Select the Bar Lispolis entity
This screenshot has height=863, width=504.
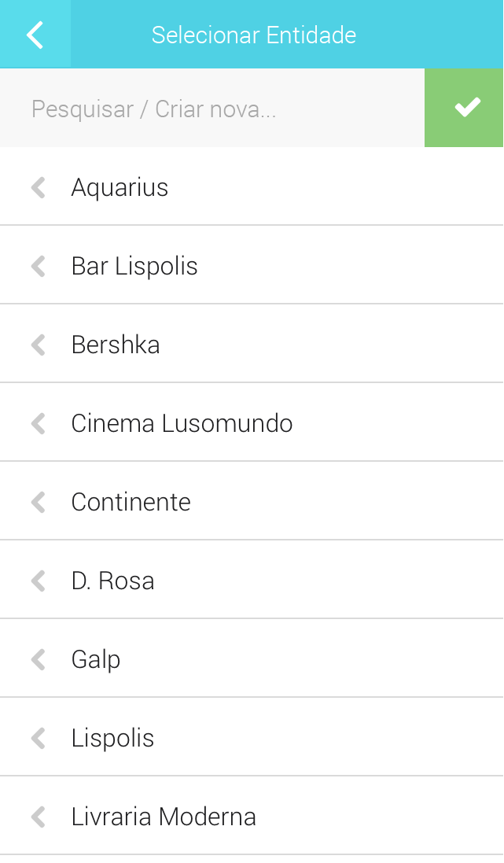point(134,266)
